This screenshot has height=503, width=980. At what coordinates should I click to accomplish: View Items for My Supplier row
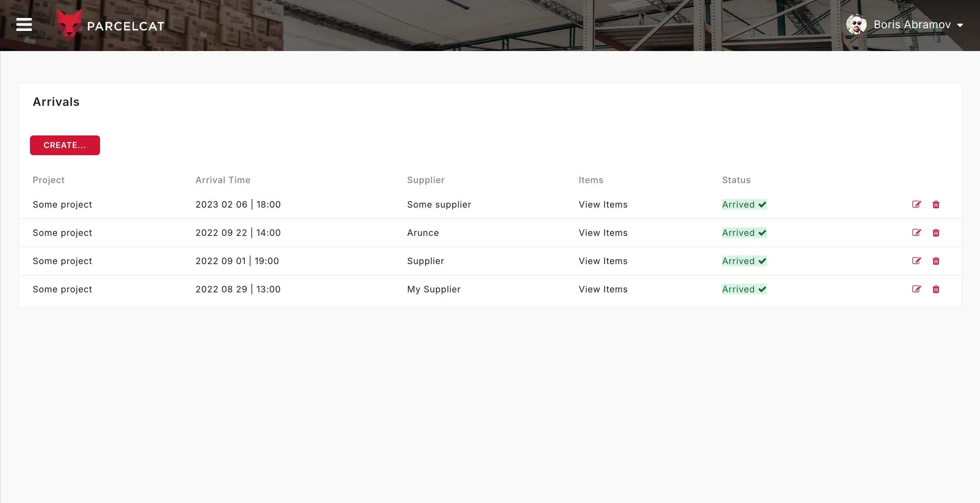[x=603, y=289]
